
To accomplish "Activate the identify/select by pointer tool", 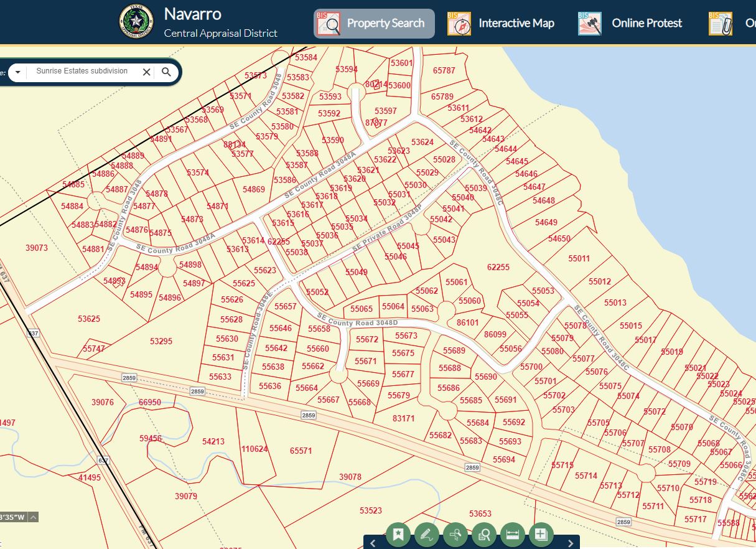I will click(455, 534).
